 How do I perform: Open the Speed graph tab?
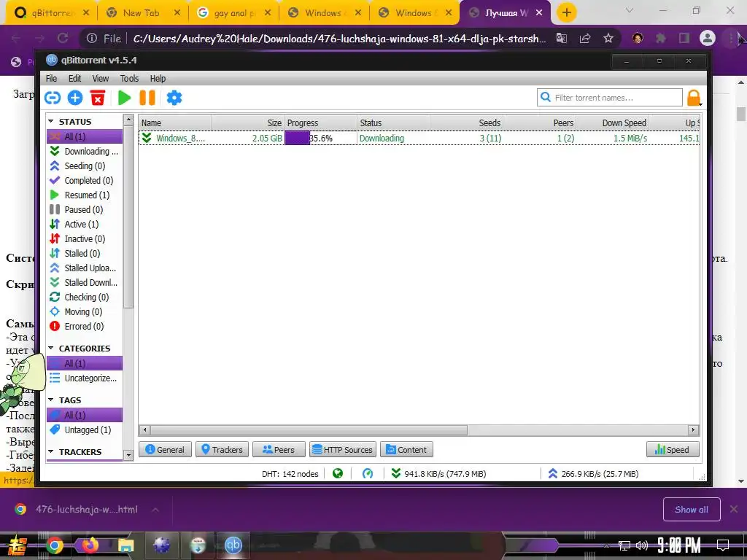click(x=673, y=449)
